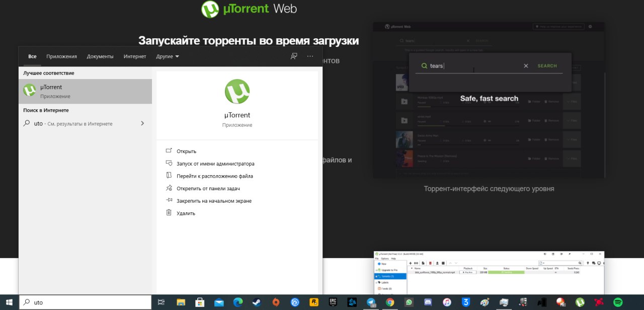
Task: Open Steam from the taskbar
Action: point(257,302)
